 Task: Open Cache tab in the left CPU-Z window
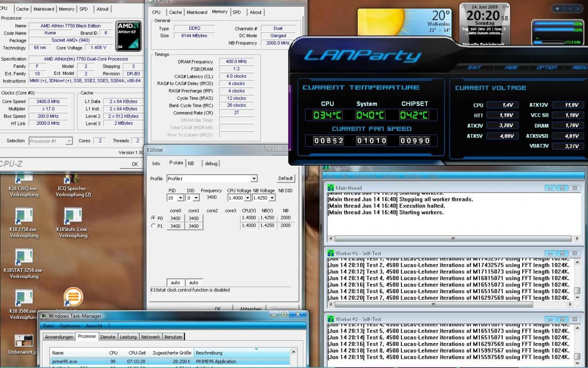pyautogui.click(x=22, y=9)
